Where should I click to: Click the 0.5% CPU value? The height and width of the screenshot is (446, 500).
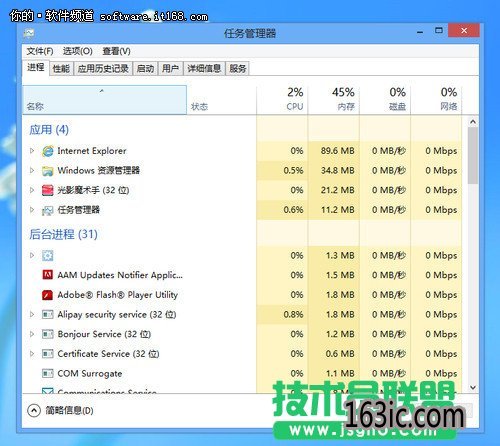293,170
